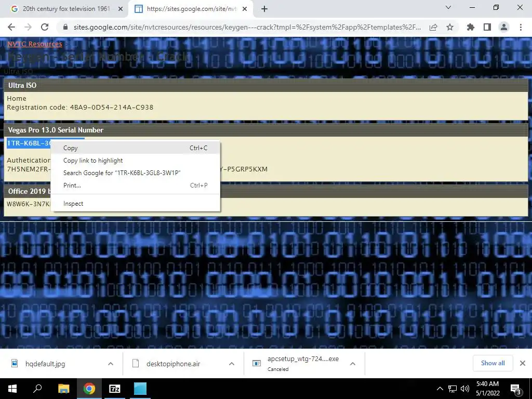Screen dimensions: 532x399
Task: Click the Home text under Ultra ISO
Action: [17, 98]
